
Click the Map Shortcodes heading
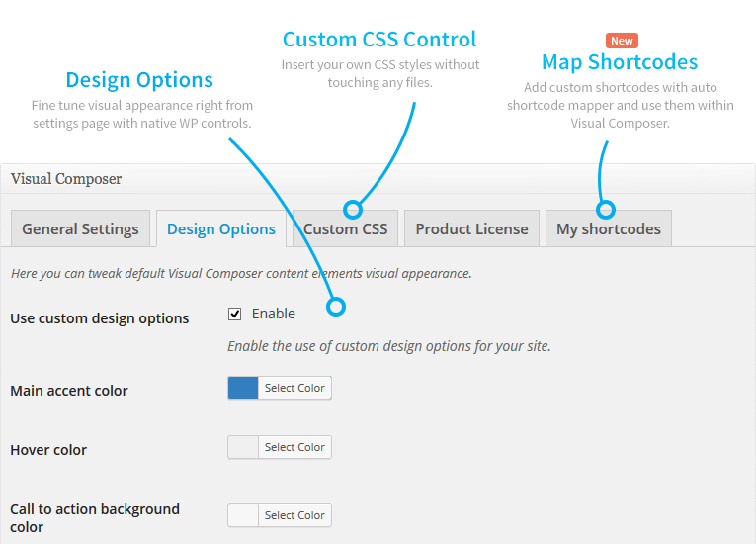pyautogui.click(x=620, y=62)
